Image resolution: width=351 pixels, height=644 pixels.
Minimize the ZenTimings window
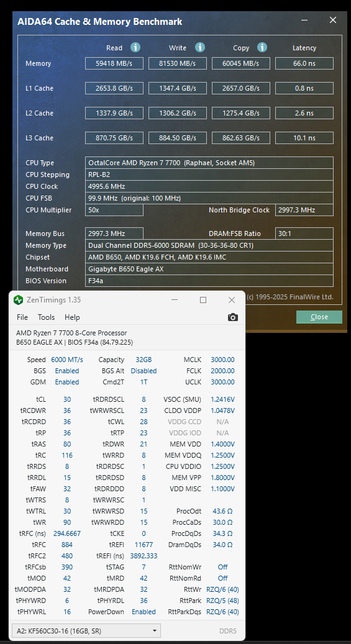click(x=175, y=300)
